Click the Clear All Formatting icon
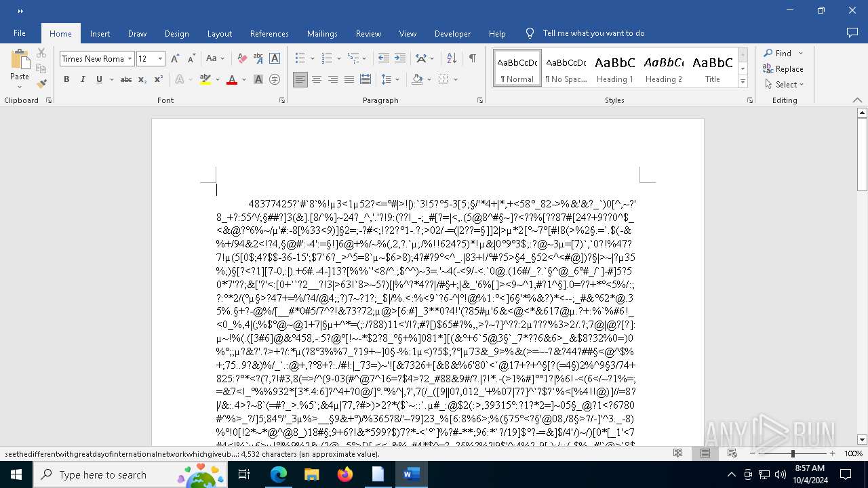Viewport: 868px width, 488px height. tap(242, 59)
